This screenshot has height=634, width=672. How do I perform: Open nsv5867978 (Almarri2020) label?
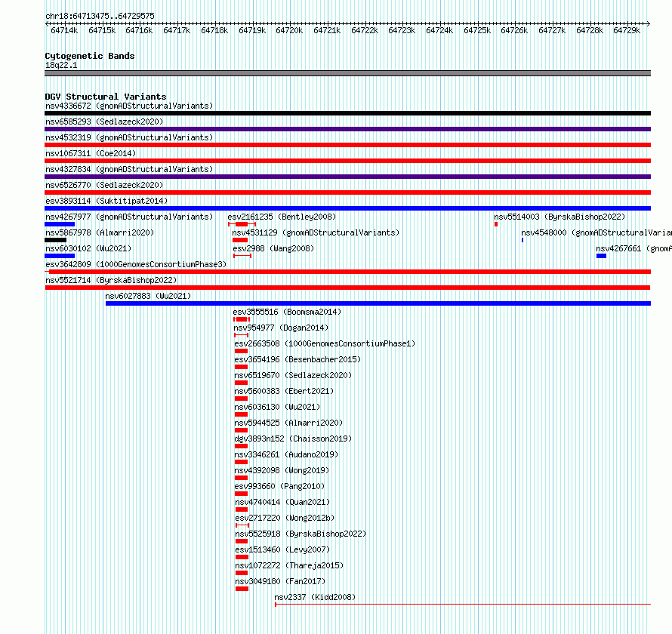pyautogui.click(x=100, y=232)
